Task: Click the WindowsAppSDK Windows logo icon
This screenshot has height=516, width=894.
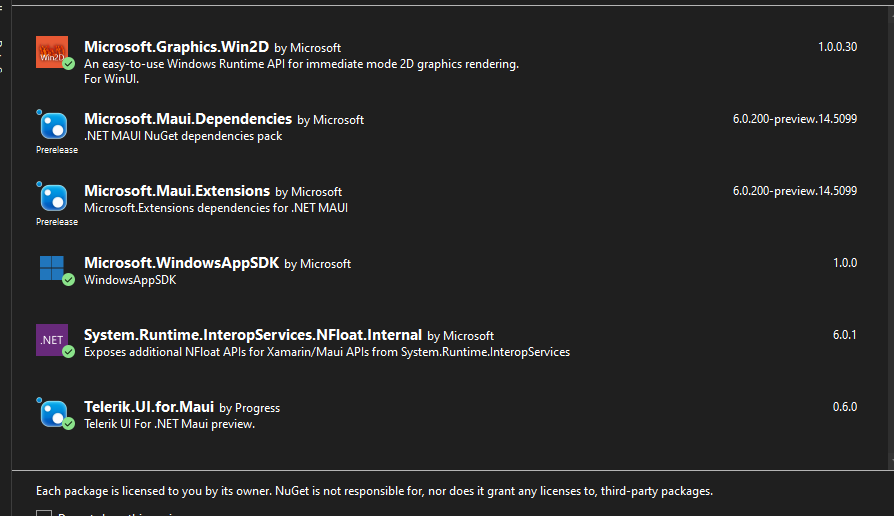Action: tap(52, 268)
